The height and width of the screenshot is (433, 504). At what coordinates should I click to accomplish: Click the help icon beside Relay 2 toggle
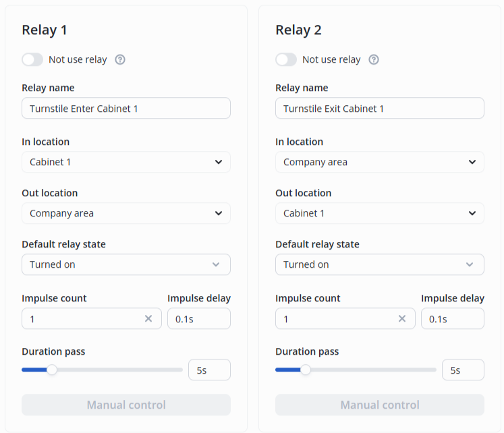click(374, 59)
